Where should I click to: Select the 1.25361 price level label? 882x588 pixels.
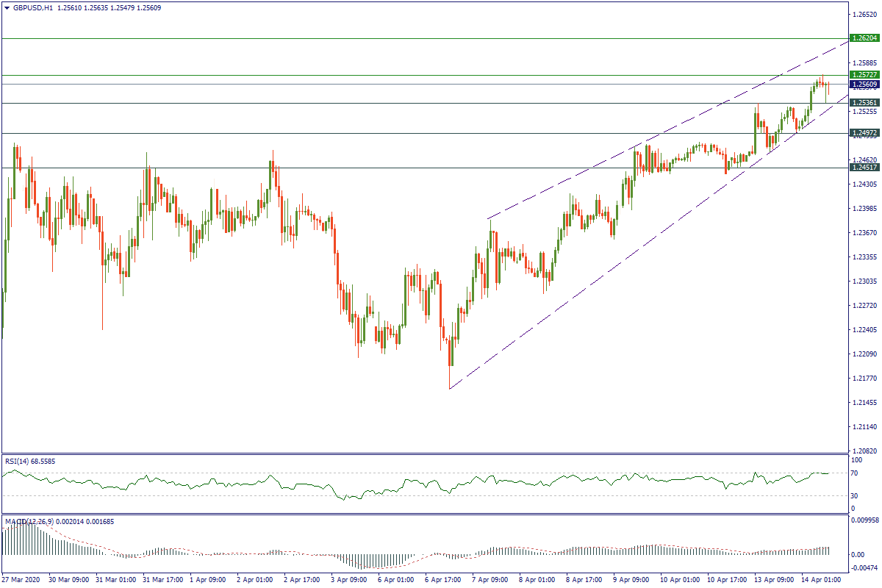point(864,103)
